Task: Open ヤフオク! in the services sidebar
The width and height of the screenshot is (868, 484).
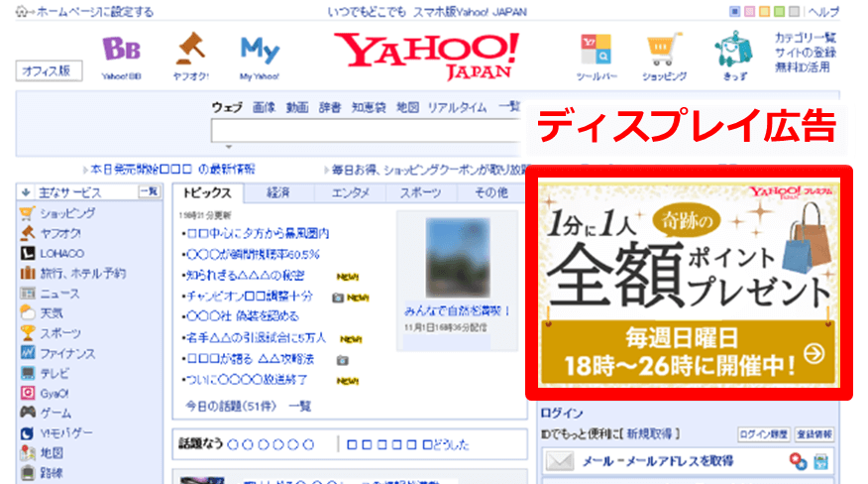Action: 60,233
